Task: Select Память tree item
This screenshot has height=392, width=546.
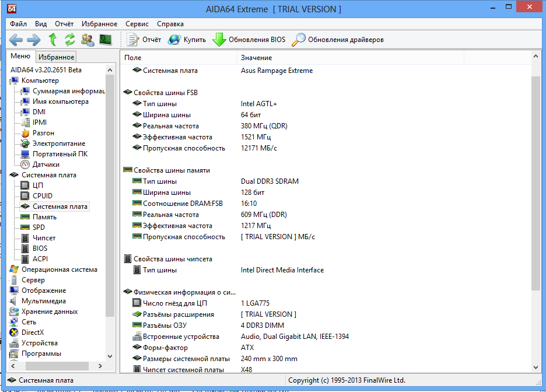Action: pyautogui.click(x=44, y=217)
